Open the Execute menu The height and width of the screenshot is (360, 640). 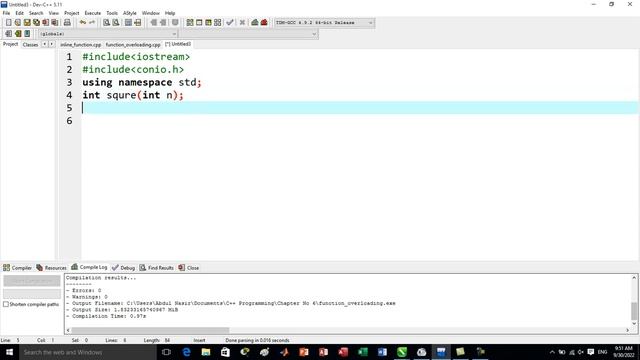coord(93,13)
